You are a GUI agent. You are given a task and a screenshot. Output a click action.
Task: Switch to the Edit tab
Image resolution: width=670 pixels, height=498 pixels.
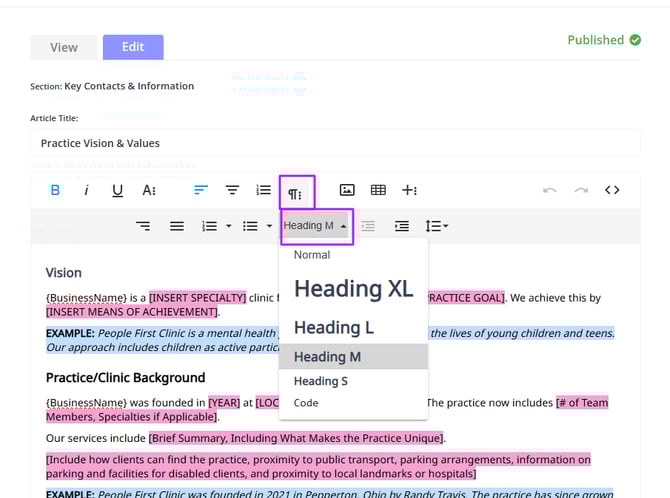[x=133, y=47]
